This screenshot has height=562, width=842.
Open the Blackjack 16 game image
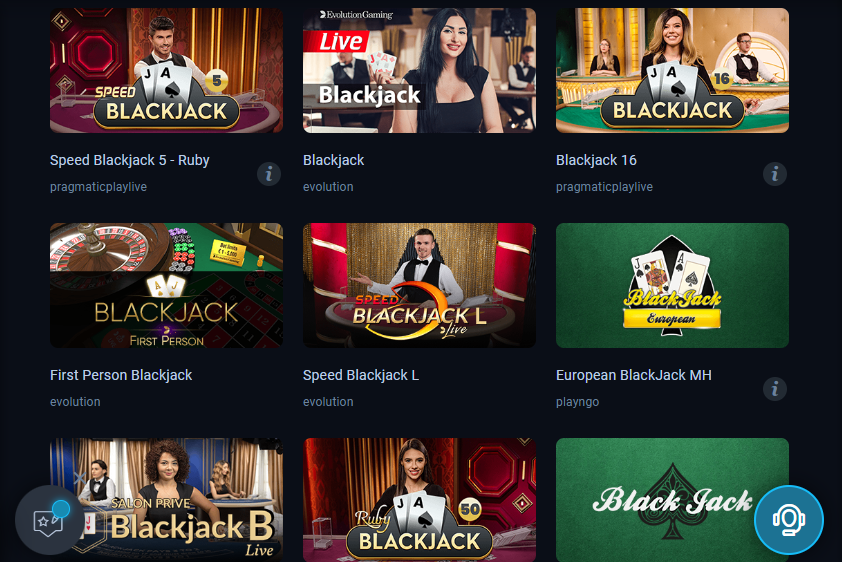672,70
